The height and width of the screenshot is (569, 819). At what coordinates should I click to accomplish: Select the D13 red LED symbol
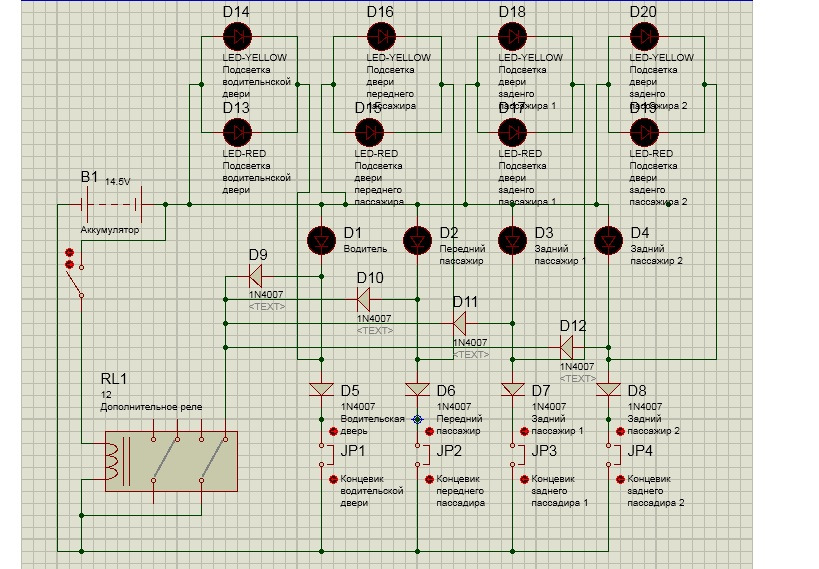tap(238, 132)
